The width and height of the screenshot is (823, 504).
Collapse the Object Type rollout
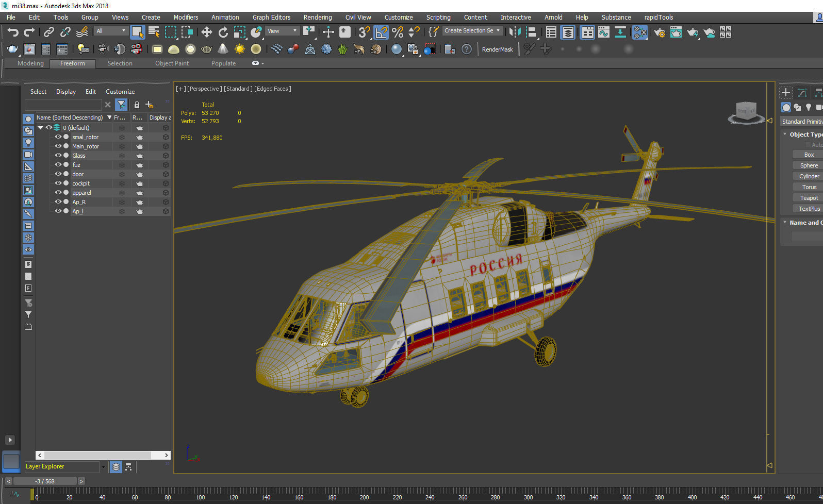[x=785, y=135]
